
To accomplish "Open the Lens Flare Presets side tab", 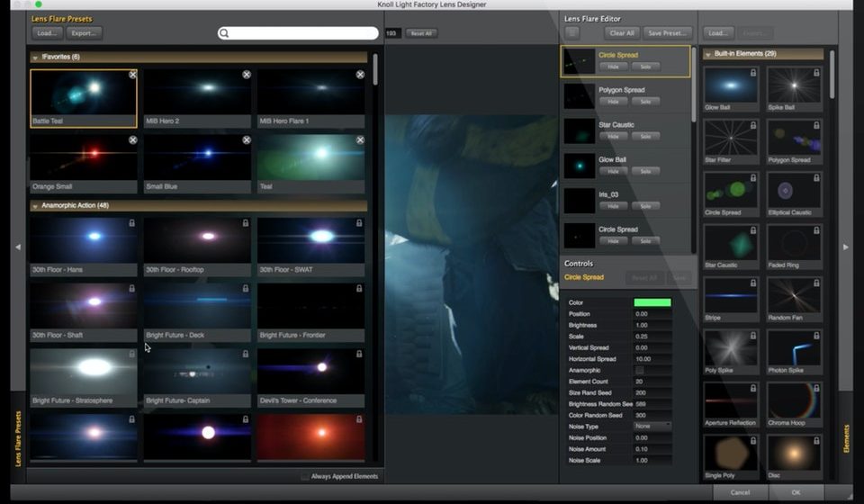I will pyautogui.click(x=18, y=438).
